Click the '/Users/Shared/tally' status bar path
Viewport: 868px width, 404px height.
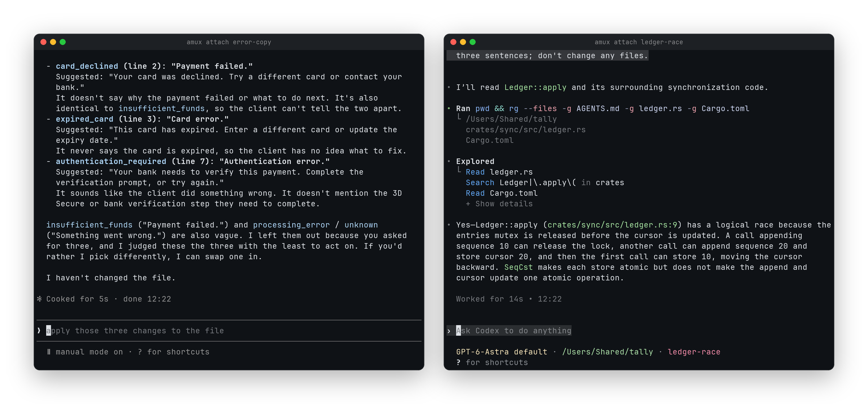pyautogui.click(x=608, y=352)
